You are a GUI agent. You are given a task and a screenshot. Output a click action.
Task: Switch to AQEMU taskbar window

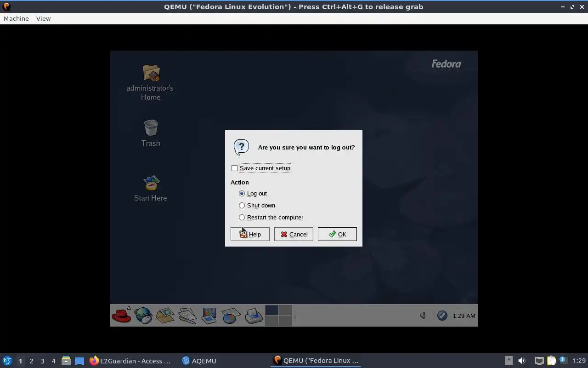click(199, 361)
